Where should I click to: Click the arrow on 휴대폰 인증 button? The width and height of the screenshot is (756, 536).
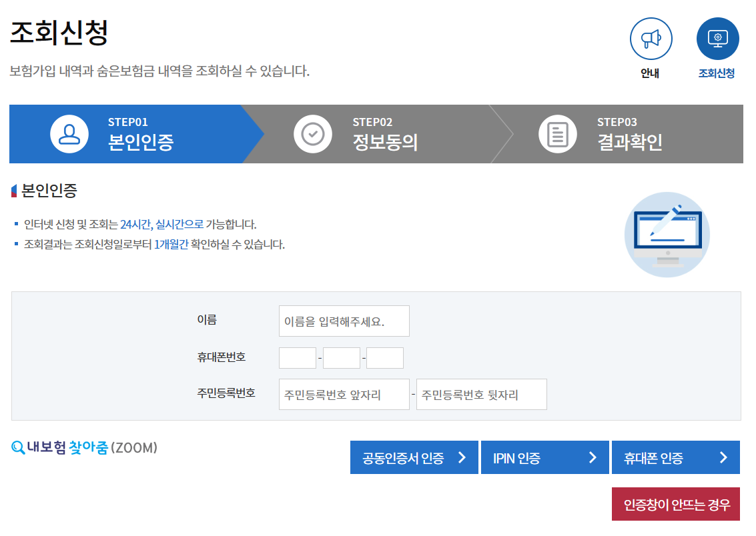[723, 457]
